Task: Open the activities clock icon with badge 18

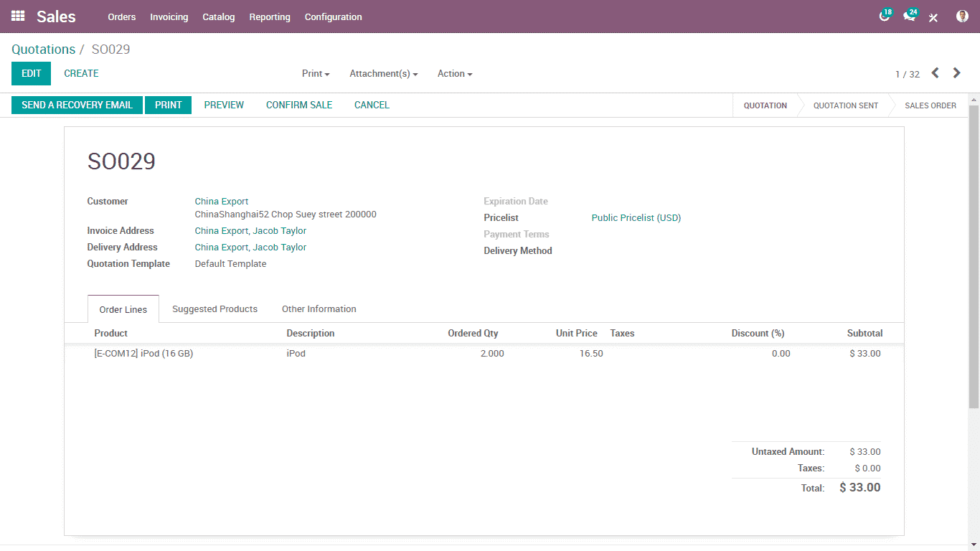Action: (x=885, y=16)
